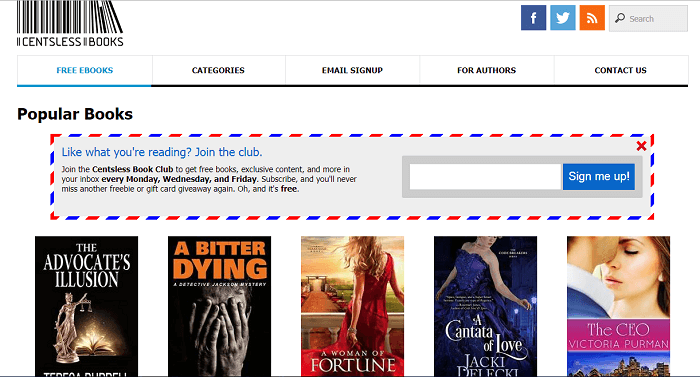Open A Woman of Fortune book cover

[352, 306]
